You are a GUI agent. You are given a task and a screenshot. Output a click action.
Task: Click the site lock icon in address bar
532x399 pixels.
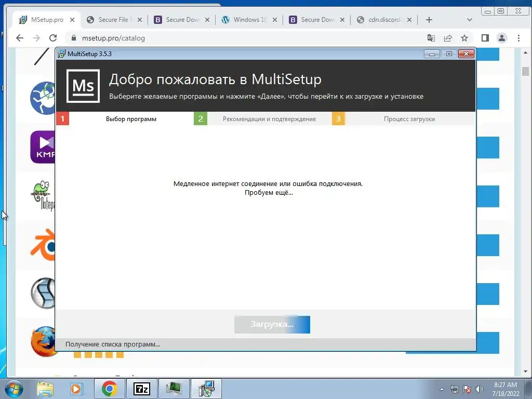pyautogui.click(x=74, y=38)
